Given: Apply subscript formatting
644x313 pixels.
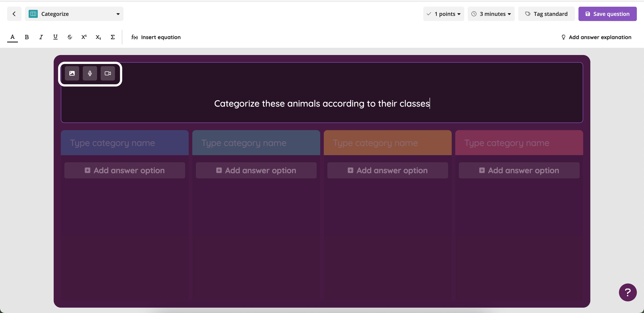Looking at the screenshot, I should (98, 37).
